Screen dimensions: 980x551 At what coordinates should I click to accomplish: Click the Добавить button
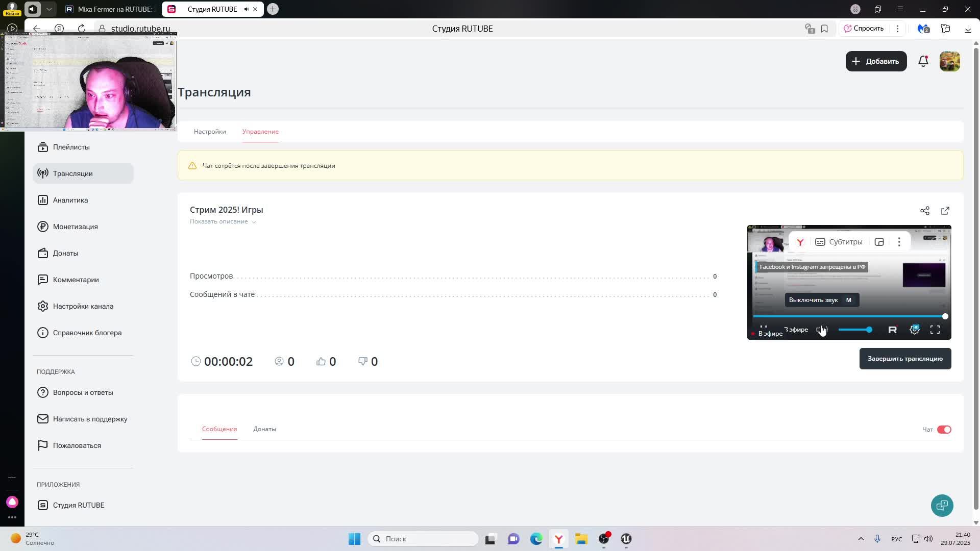(x=875, y=61)
